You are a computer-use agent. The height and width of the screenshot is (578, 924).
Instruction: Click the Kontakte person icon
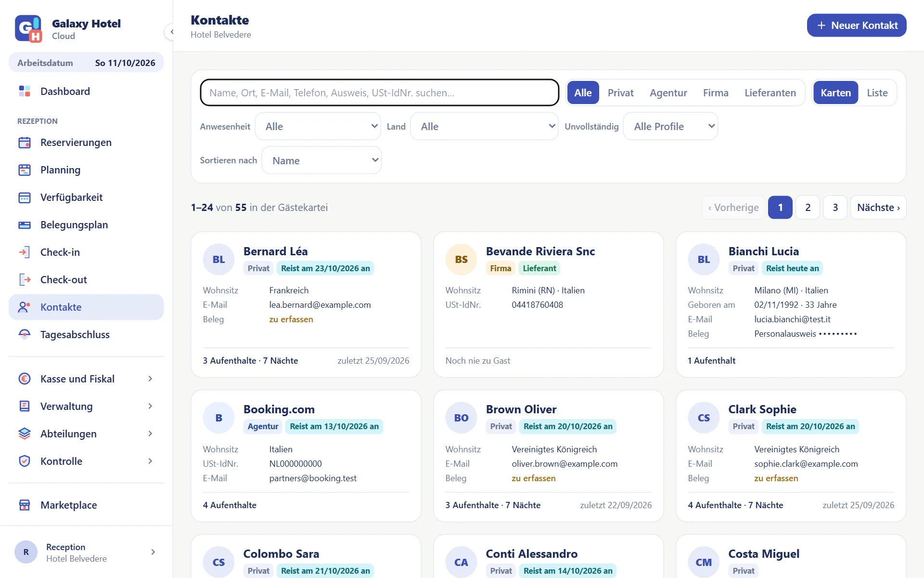coord(25,307)
